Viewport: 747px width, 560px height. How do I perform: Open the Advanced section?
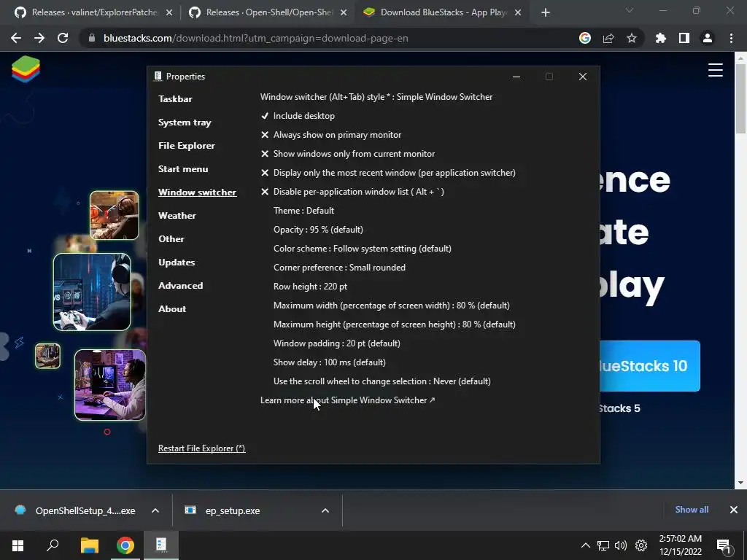coord(181,286)
